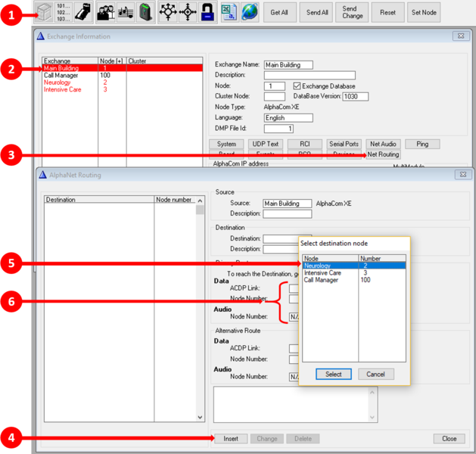Viewport: 476px width, 454px height.
Task: Open the globe network icon
Action: pyautogui.click(x=250, y=12)
